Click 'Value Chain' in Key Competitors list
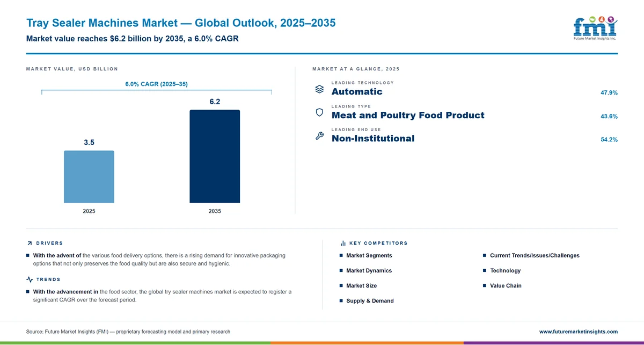 (x=506, y=285)
